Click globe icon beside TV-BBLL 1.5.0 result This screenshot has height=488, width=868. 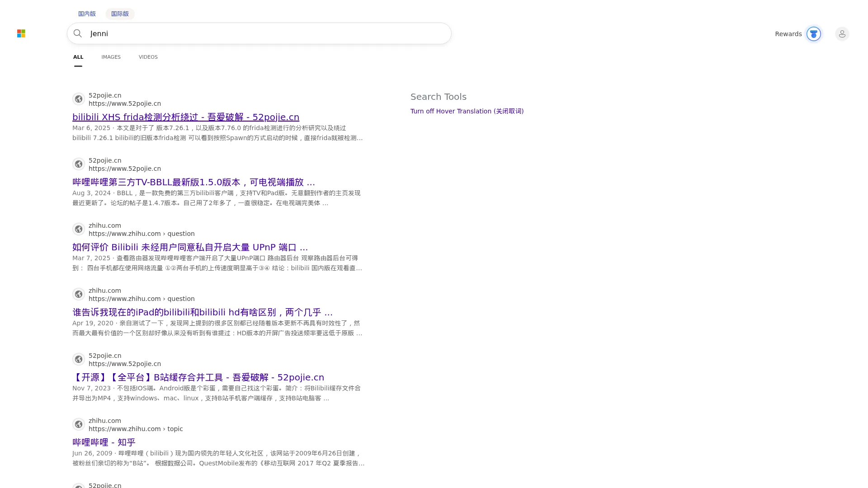point(79,164)
